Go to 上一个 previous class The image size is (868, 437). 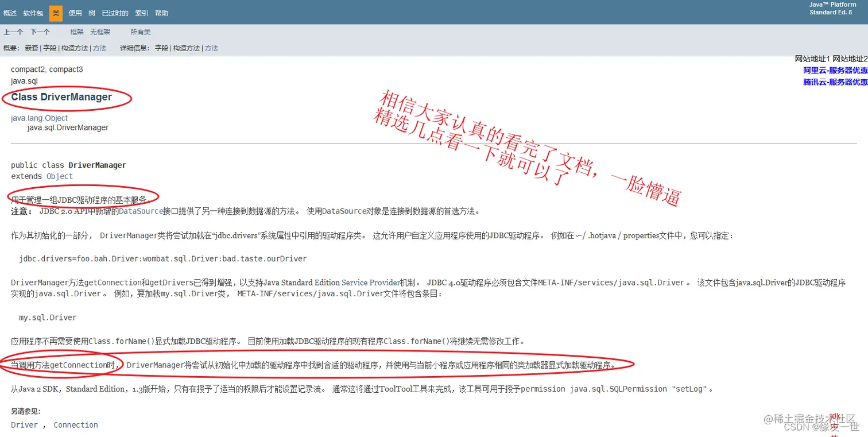[13, 32]
